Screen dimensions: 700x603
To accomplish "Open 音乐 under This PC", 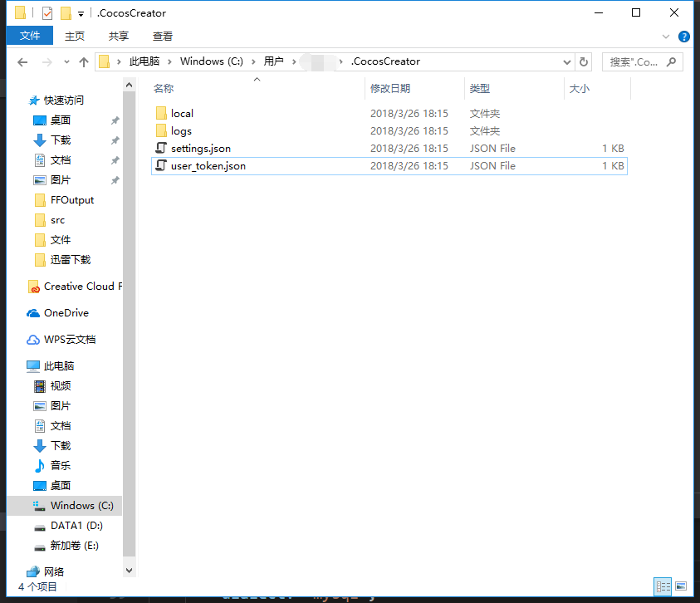I will tap(61, 466).
